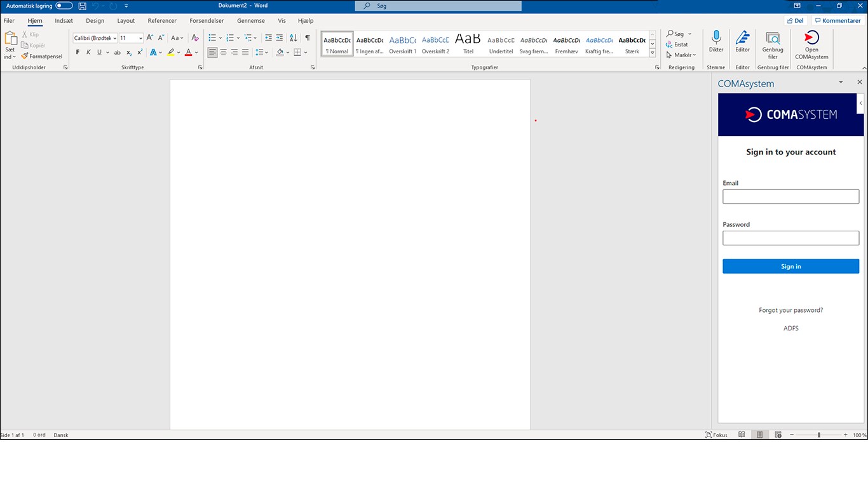Click the Kopiér copy icon
The image size is (868, 488).
(x=25, y=45)
